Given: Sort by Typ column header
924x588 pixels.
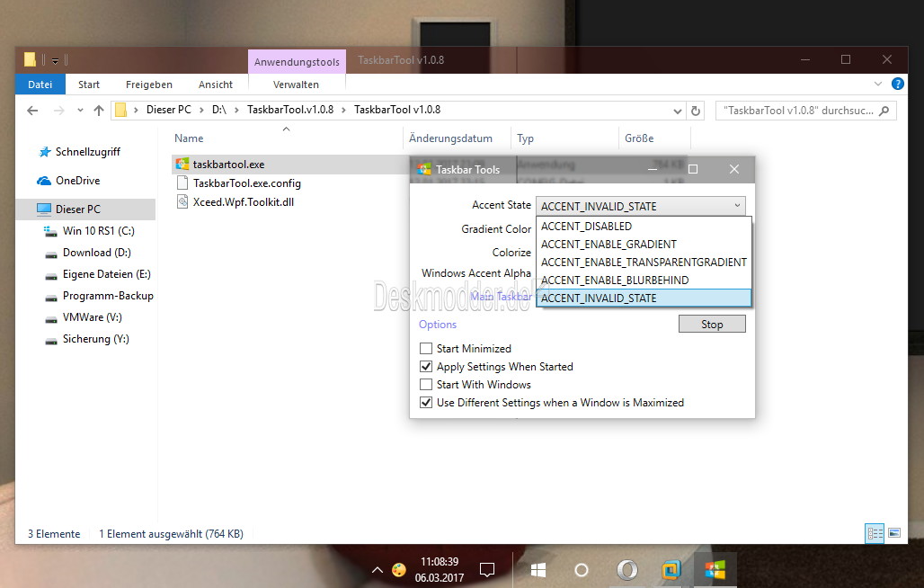Looking at the screenshot, I should click(525, 138).
